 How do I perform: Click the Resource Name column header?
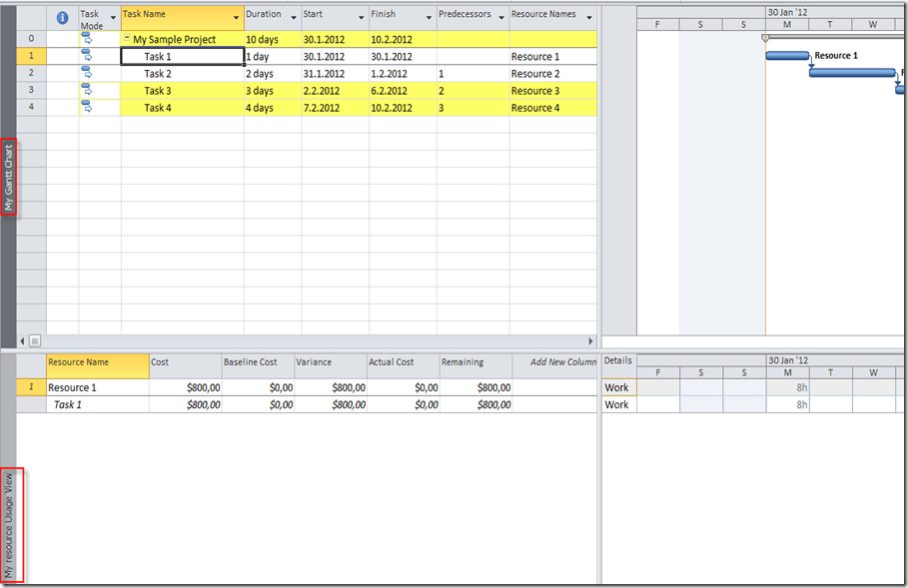(x=79, y=362)
